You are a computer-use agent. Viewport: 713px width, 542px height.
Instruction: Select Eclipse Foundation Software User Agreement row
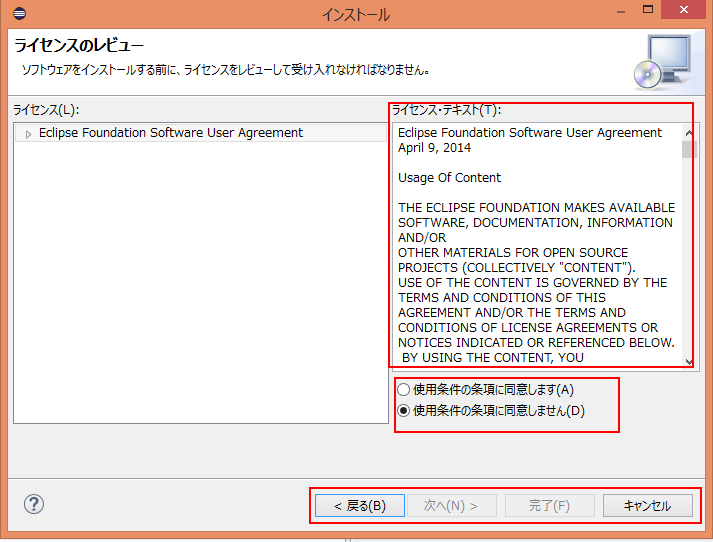click(201, 133)
